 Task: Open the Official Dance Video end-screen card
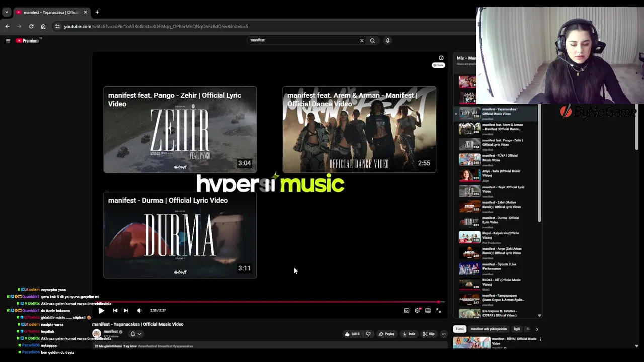359,130
